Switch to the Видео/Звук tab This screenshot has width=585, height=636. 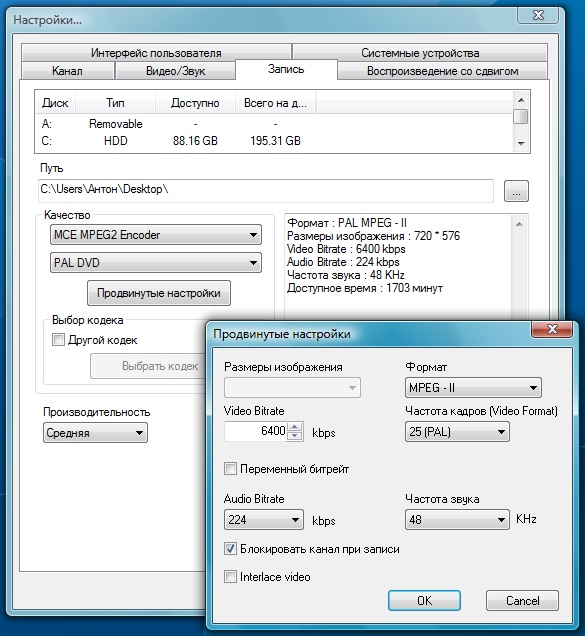coord(175,71)
